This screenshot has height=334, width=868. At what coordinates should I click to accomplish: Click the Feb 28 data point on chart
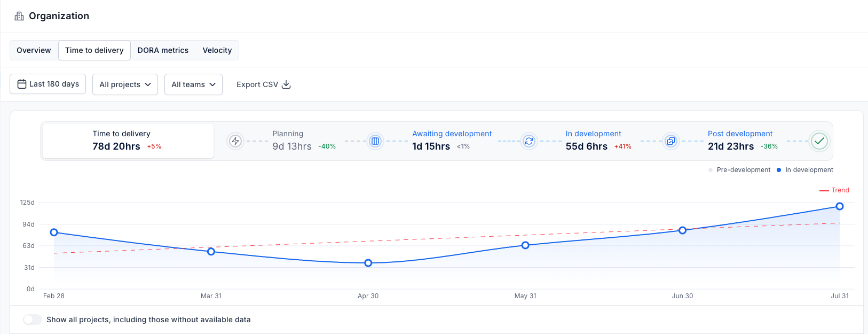[x=54, y=232]
